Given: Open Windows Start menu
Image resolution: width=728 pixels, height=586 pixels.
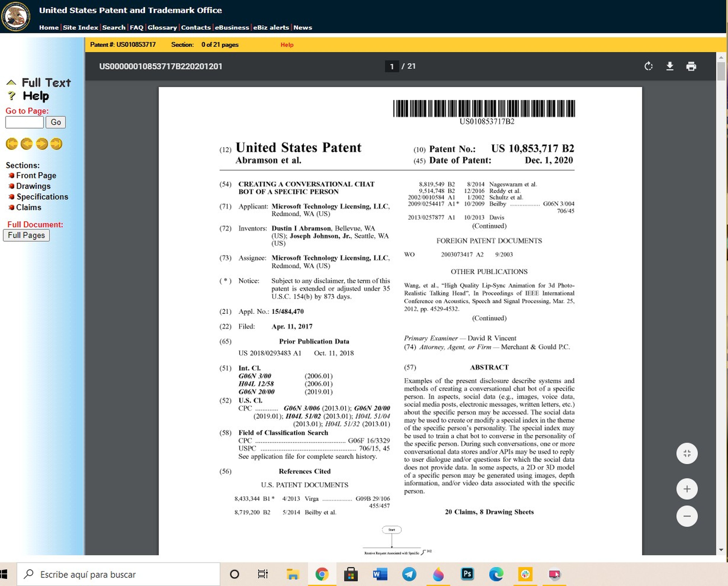Looking at the screenshot, I should (4, 574).
